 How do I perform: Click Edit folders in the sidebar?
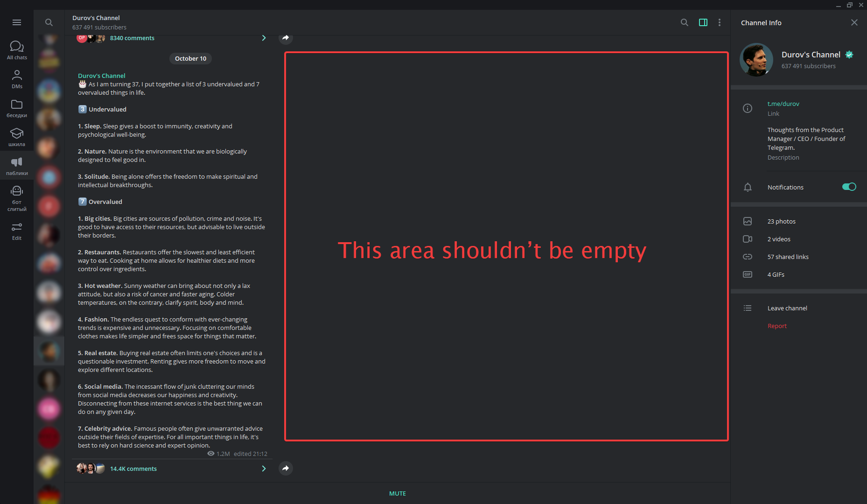coord(17,231)
